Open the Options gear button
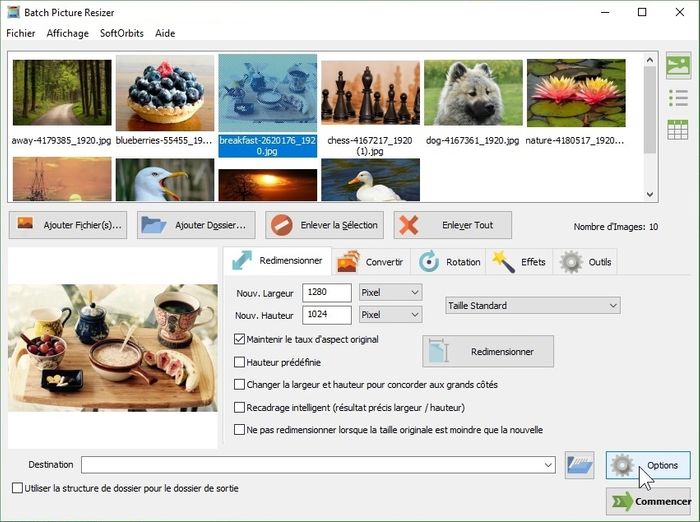 pyautogui.click(x=647, y=465)
